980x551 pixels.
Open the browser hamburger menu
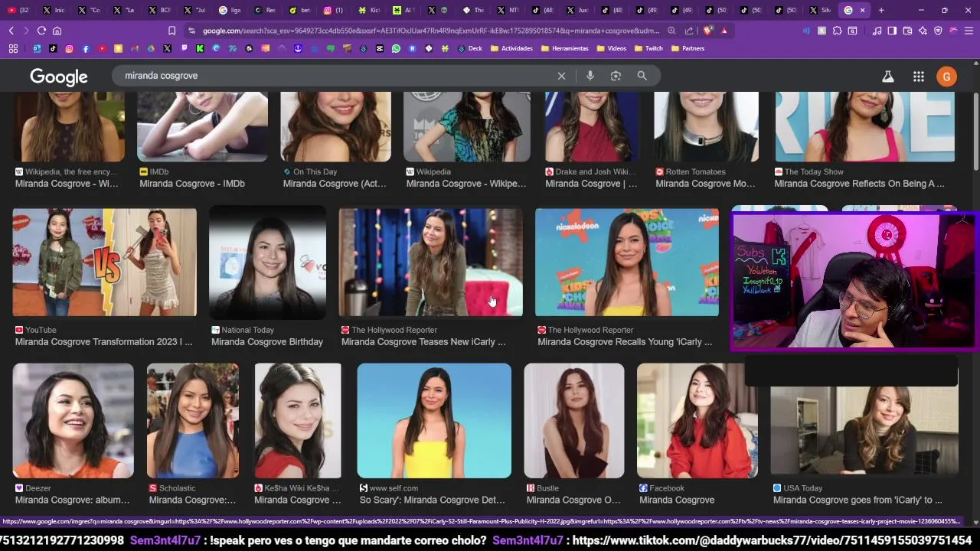click(x=969, y=31)
